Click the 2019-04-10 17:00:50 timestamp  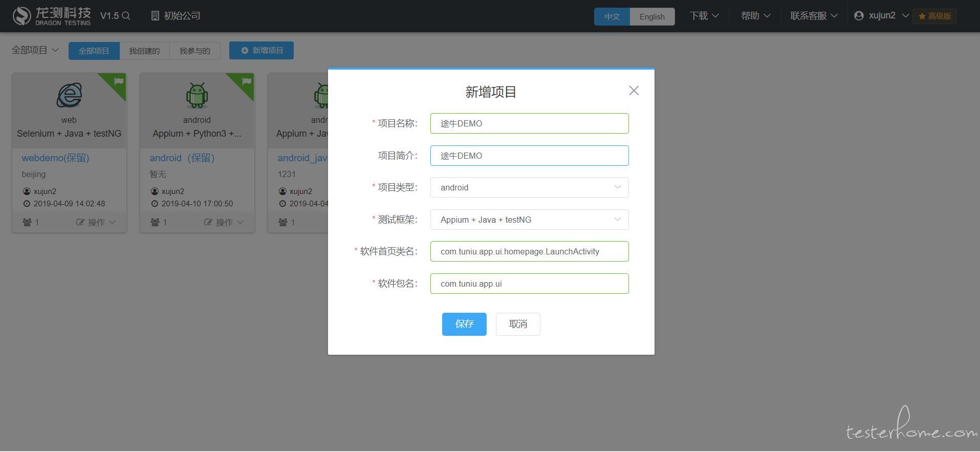pyautogui.click(x=197, y=204)
